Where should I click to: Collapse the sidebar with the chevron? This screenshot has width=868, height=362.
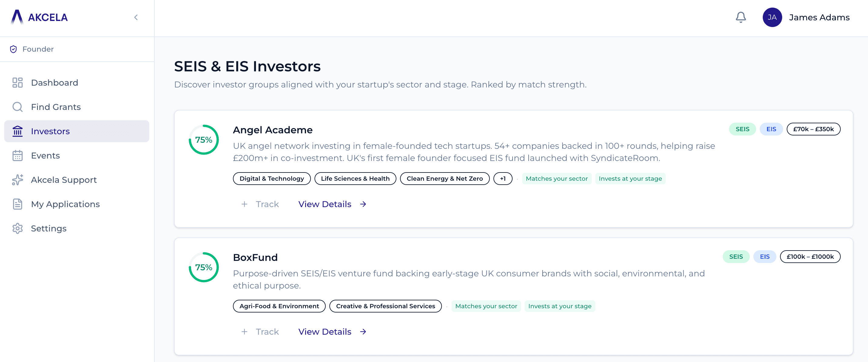click(136, 17)
